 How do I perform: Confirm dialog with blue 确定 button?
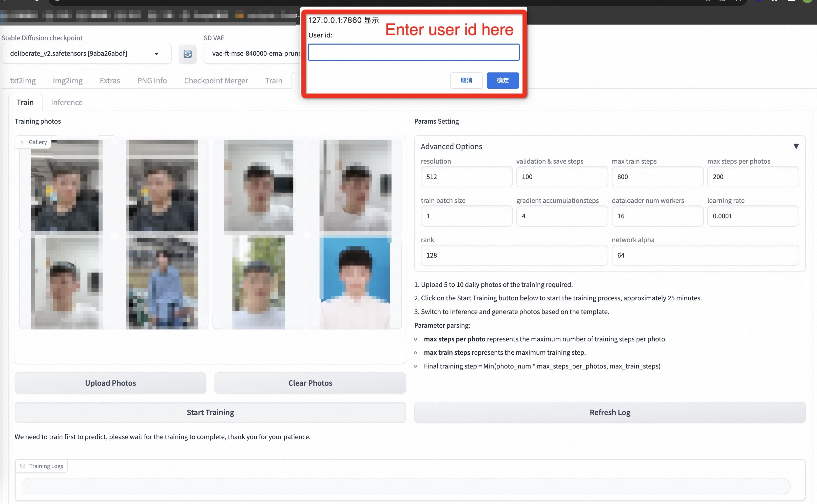tap(502, 80)
